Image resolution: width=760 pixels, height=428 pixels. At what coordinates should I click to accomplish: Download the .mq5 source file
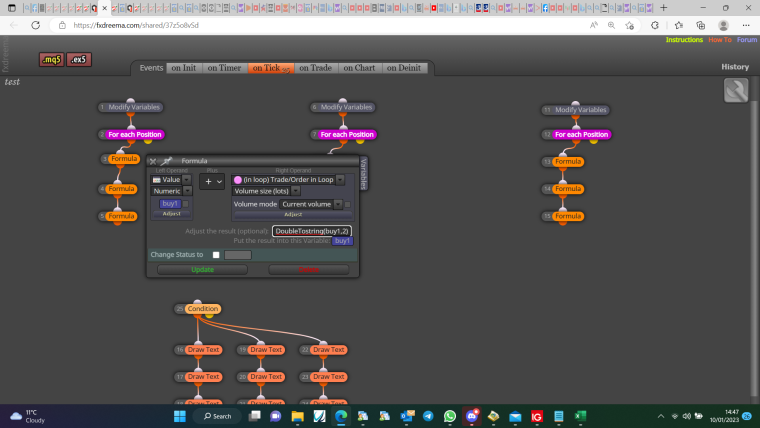point(51,60)
